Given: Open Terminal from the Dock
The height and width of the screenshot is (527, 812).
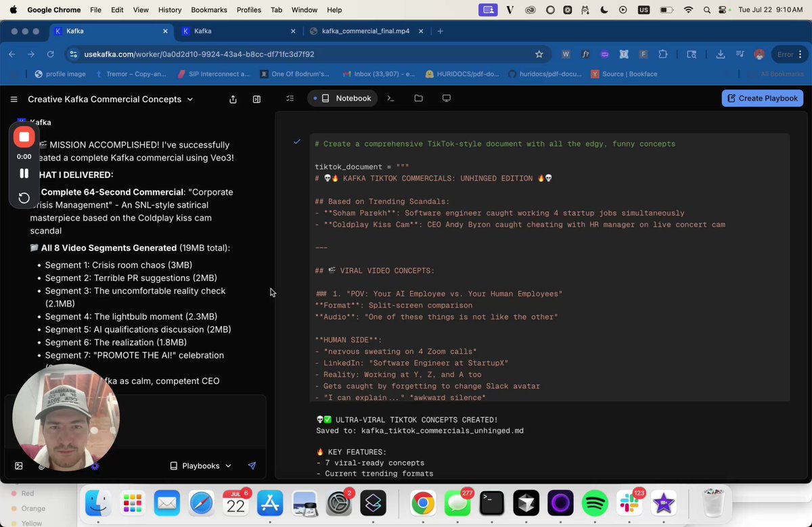Looking at the screenshot, I should [x=492, y=503].
